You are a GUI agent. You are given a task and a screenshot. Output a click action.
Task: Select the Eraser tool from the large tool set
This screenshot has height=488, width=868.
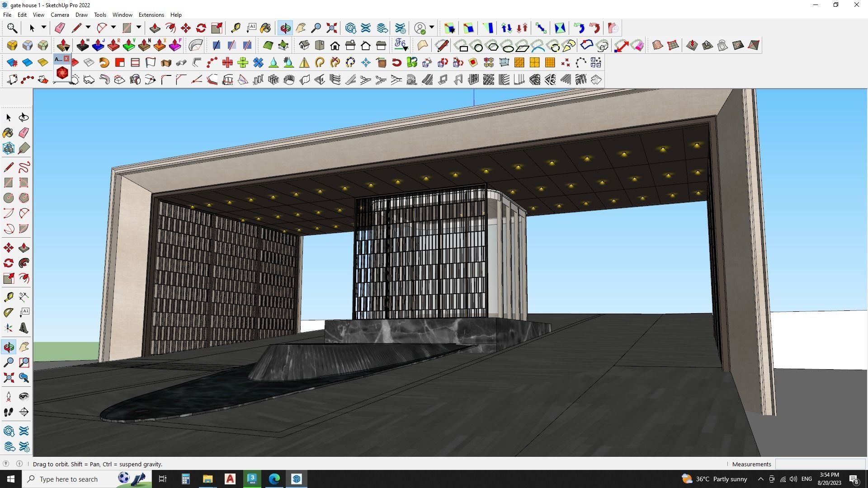[24, 132]
